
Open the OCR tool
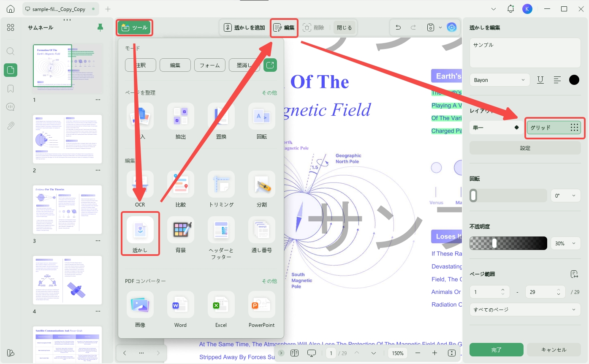140,184
